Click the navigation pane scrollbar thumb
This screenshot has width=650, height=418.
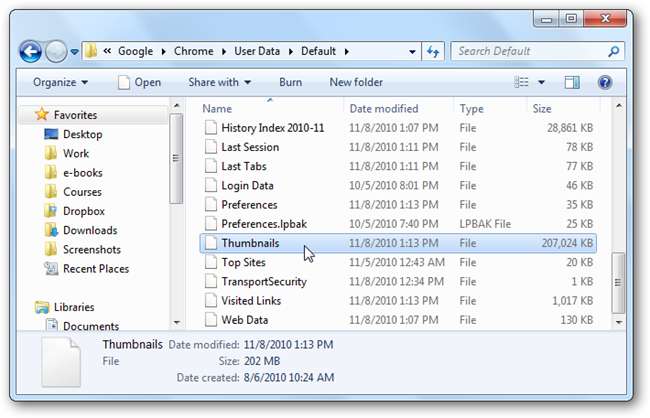coord(177,159)
